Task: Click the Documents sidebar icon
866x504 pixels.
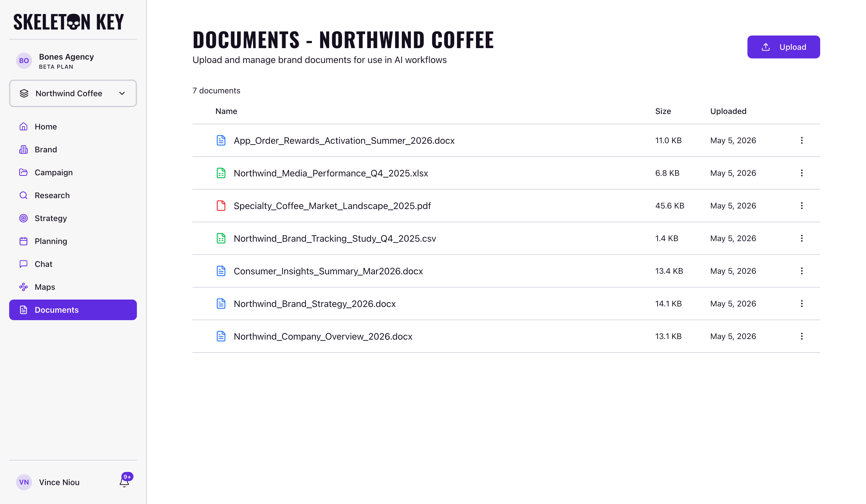Action: pos(23,310)
